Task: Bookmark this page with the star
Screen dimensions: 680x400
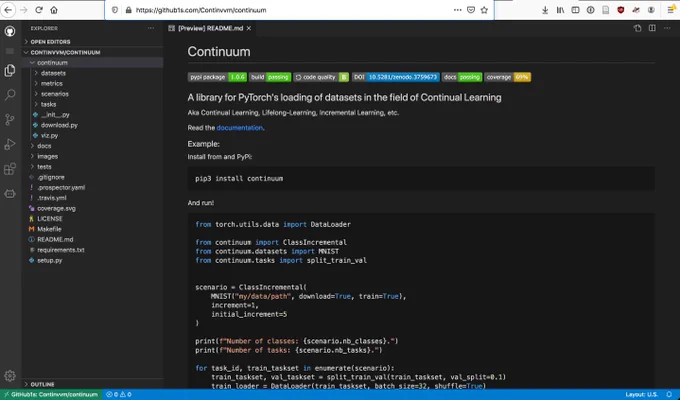Action: tap(484, 10)
